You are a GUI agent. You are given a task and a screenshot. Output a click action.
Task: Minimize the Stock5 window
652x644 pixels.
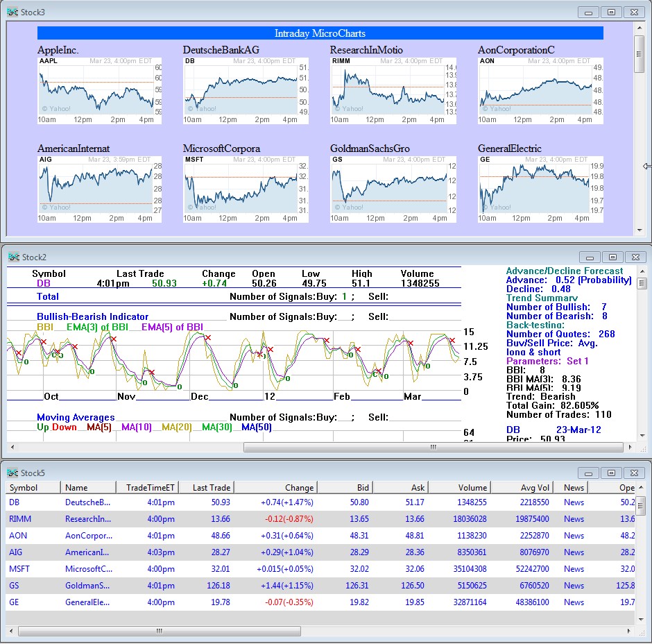[589, 473]
